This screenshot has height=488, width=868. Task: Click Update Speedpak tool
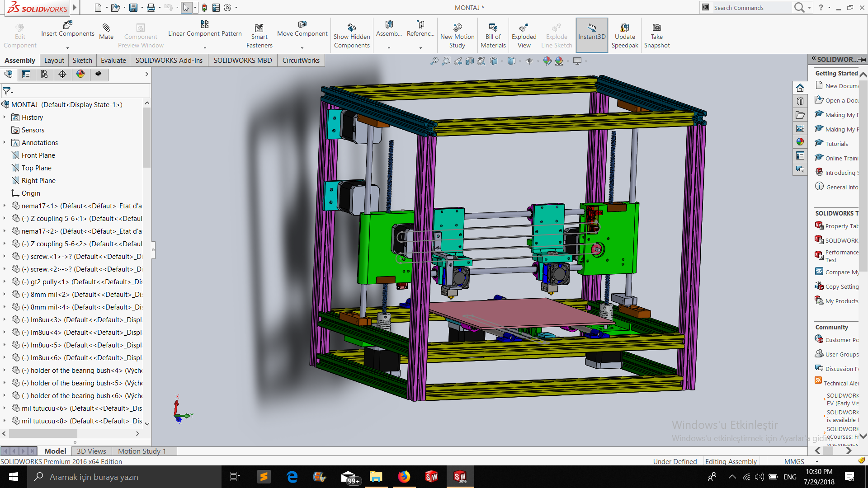625,36
